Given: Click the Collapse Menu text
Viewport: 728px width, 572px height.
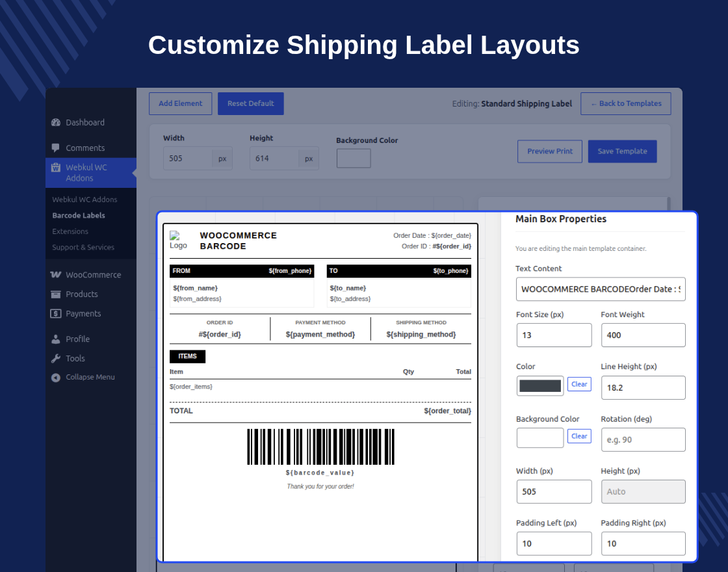Looking at the screenshot, I should 90,377.
